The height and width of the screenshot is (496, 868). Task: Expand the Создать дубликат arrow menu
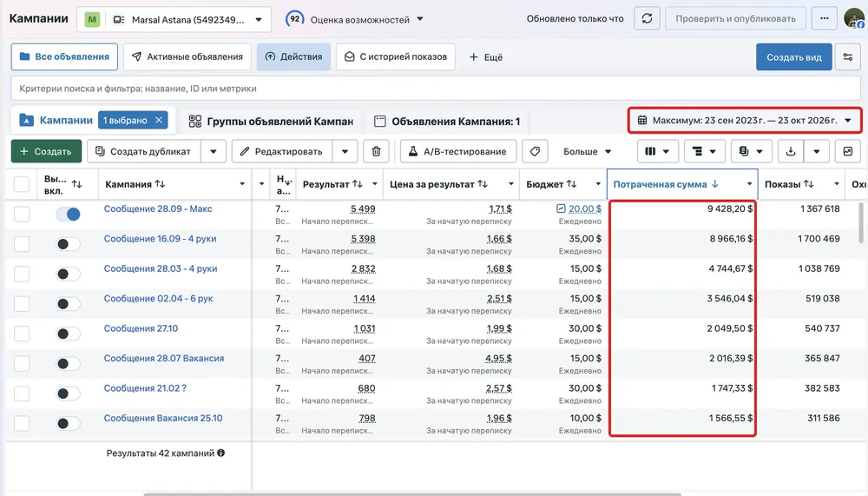click(214, 151)
